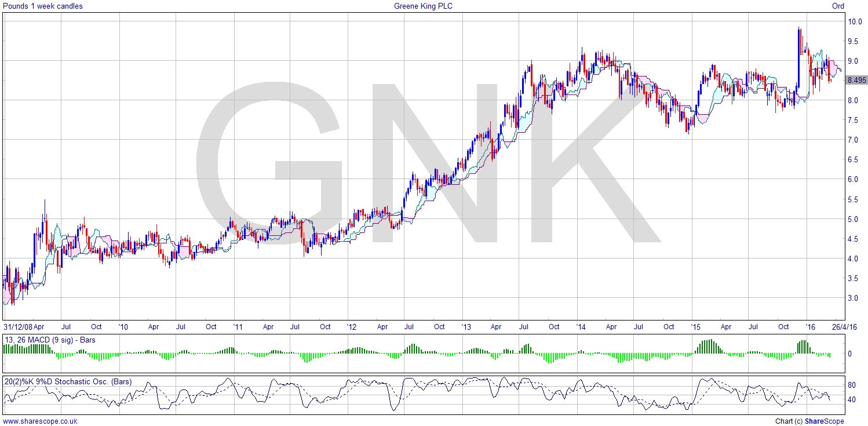The image size is (868, 426).
Task: Click the 40 level on stochastic scale
Action: 852,399
